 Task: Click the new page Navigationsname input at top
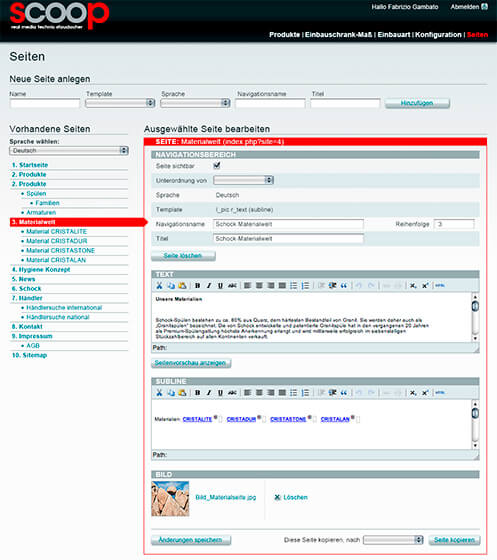pos(270,104)
